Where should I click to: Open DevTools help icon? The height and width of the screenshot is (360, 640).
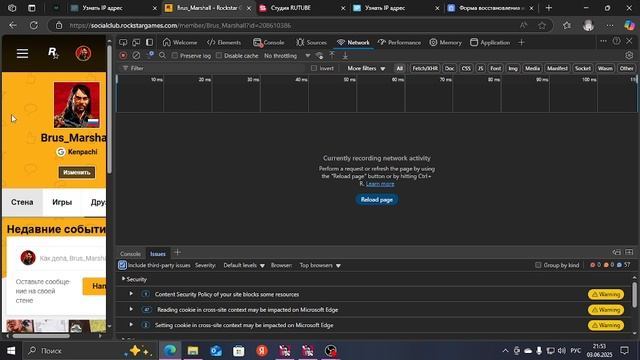tap(616, 41)
